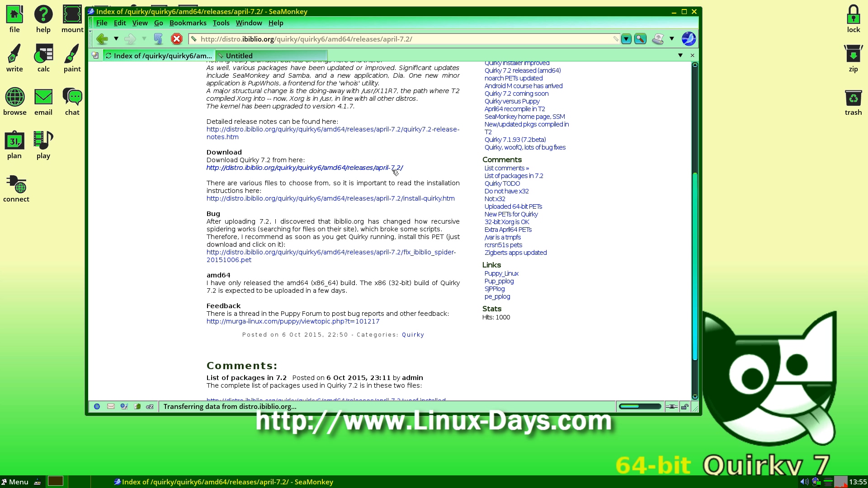Click the URL address field
Viewport: 868px width, 488px height.
click(x=404, y=39)
